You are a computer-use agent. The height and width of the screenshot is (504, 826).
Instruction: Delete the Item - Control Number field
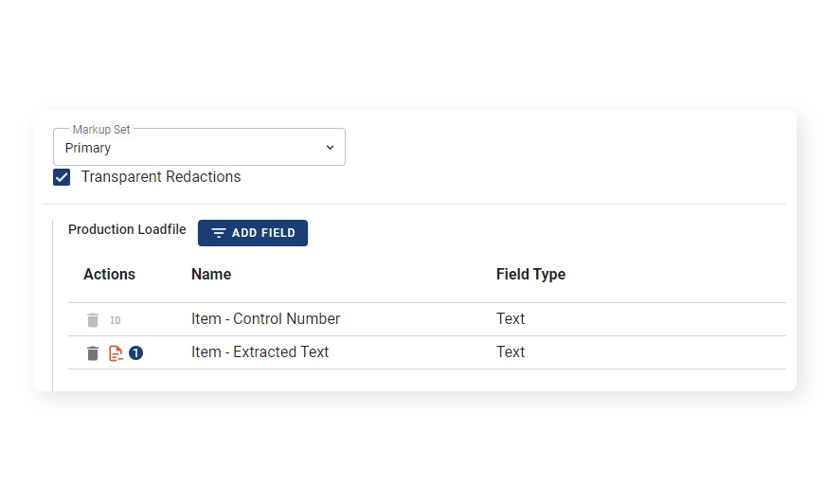(x=93, y=320)
